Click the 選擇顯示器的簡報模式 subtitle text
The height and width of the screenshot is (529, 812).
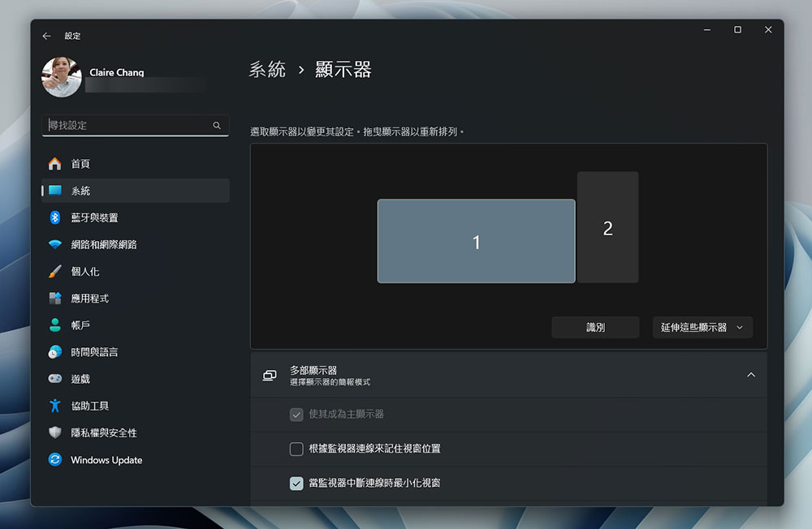[x=330, y=382]
